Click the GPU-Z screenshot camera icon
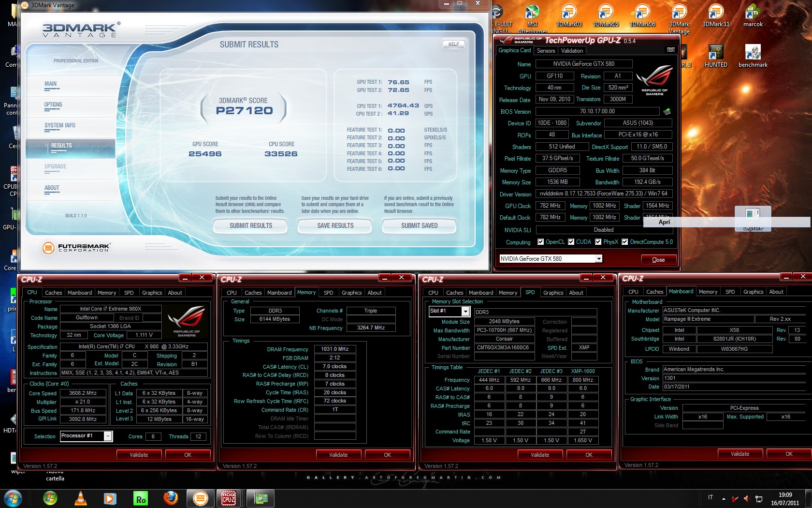 670,50
